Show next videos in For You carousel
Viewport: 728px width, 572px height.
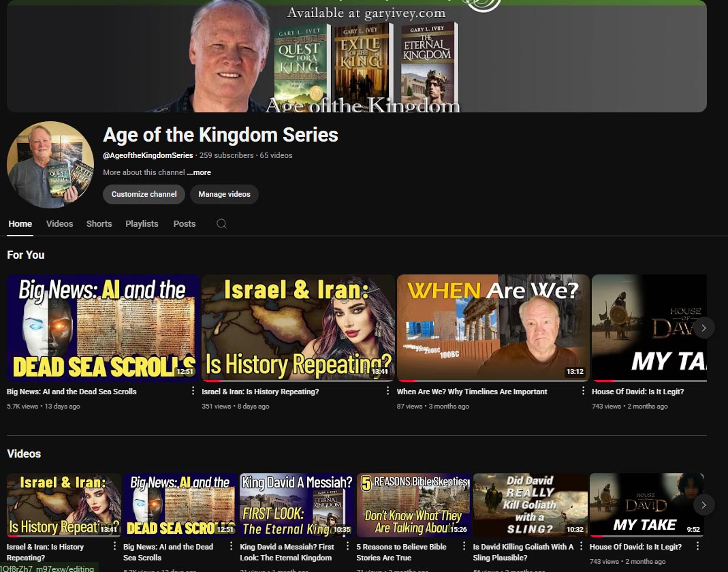point(704,328)
